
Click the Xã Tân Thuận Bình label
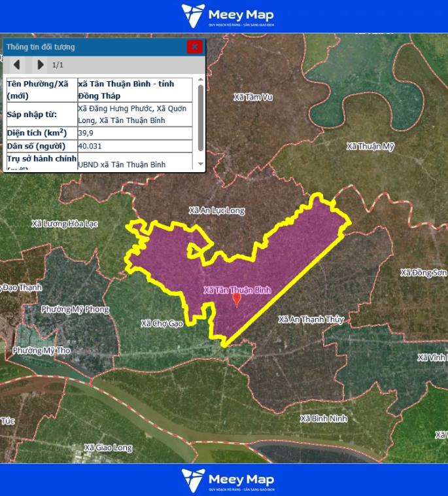(237, 289)
